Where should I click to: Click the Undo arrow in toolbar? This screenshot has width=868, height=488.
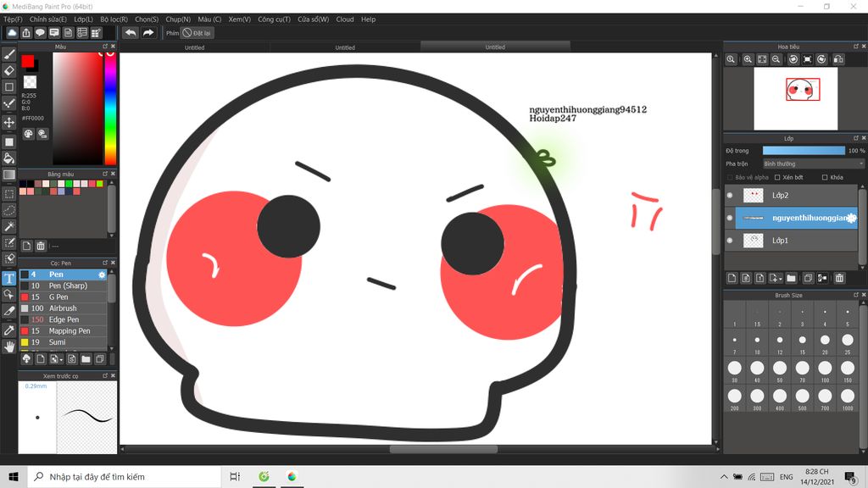(131, 33)
